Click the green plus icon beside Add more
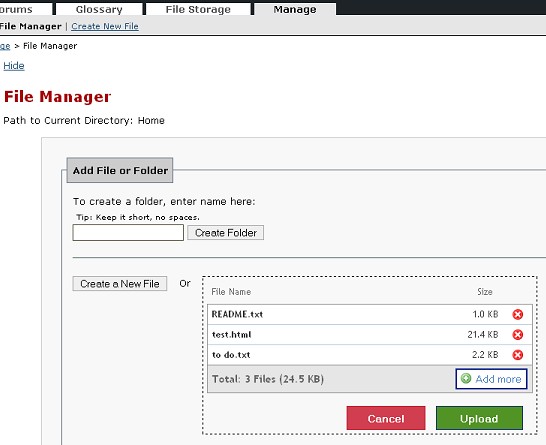Viewport: 546px width, 445px height. pos(466,378)
